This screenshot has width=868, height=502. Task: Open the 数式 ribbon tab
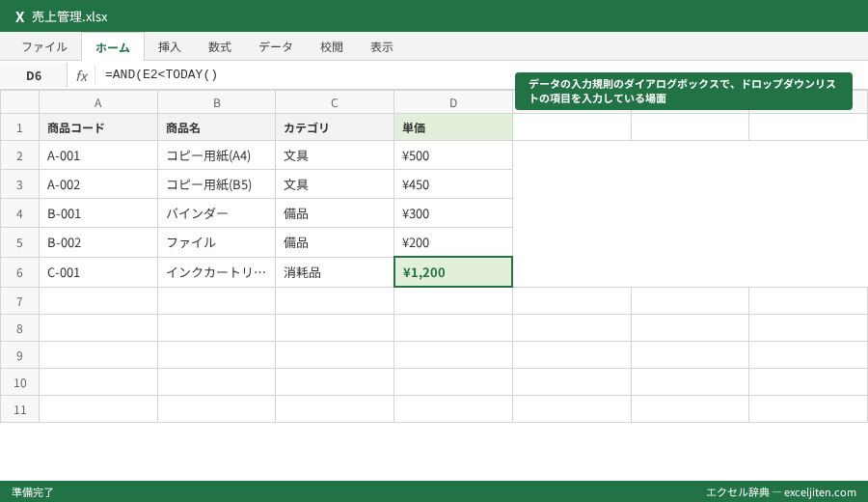[x=220, y=47]
